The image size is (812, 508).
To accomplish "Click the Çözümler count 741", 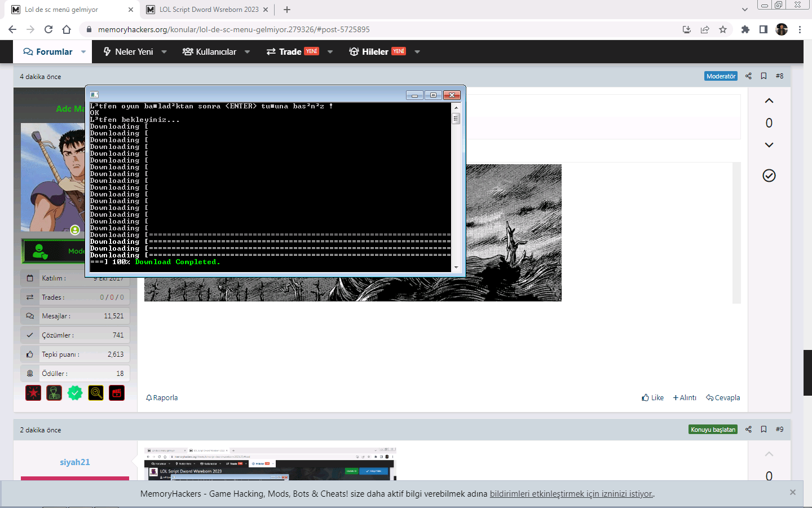I will tap(118, 335).
